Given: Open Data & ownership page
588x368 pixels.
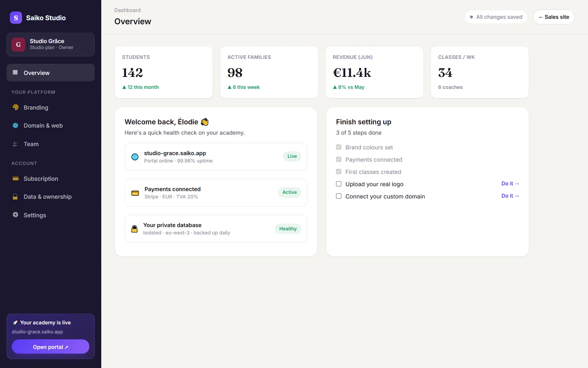Looking at the screenshot, I should [x=51, y=197].
